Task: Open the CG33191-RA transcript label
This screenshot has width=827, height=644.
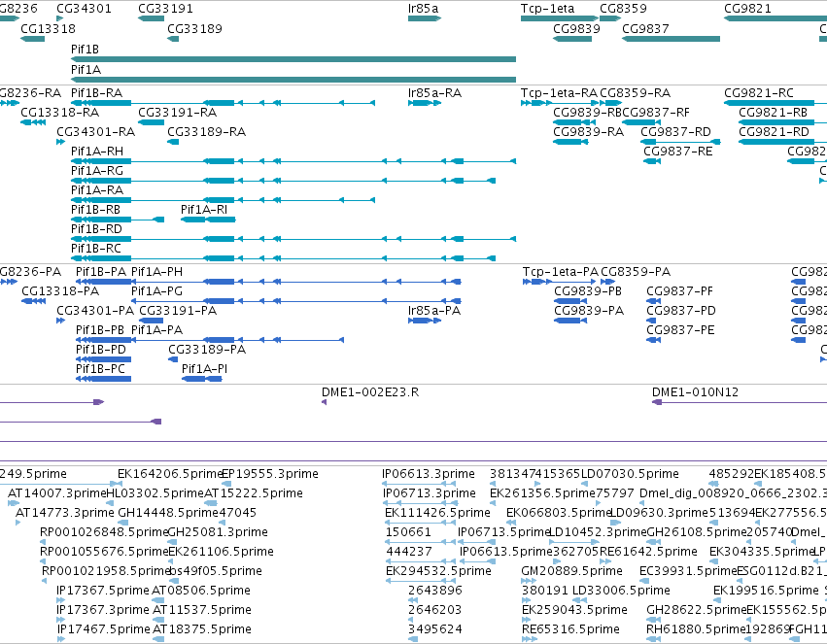Action: [177, 113]
